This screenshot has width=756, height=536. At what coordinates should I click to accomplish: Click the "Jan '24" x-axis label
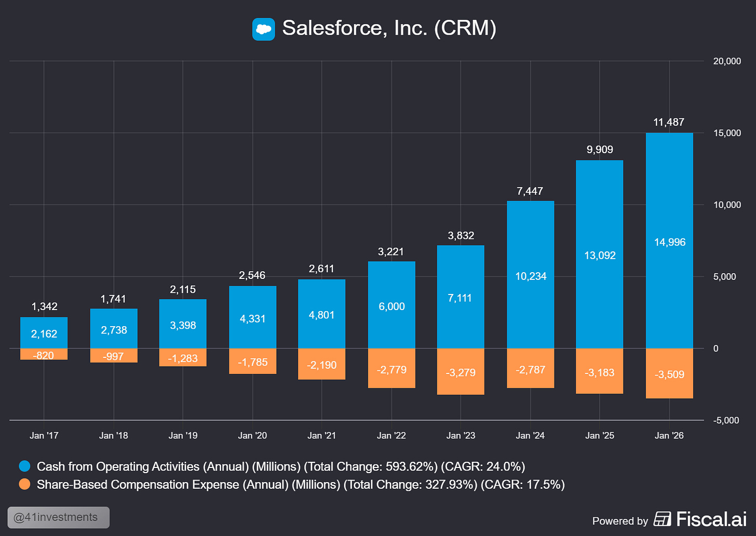coord(530,435)
